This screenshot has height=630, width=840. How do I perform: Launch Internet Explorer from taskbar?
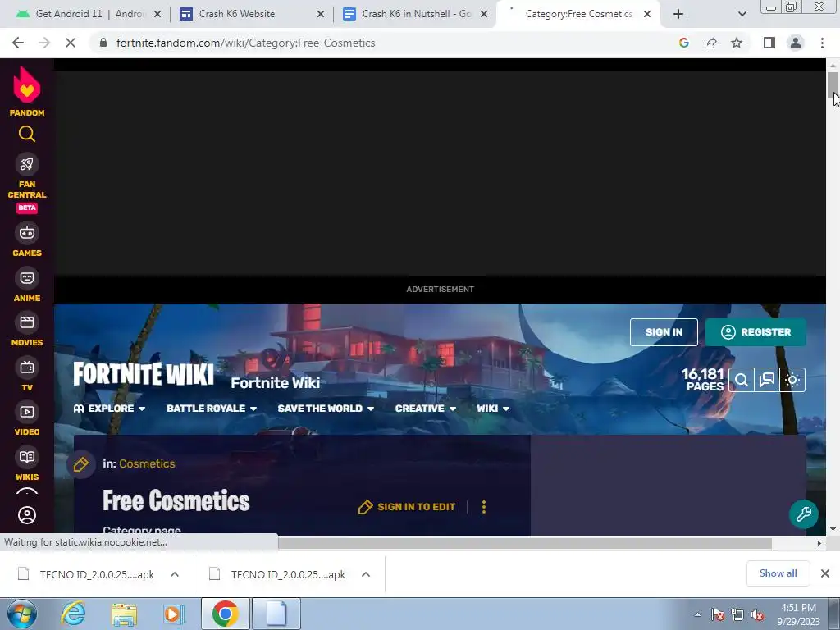click(73, 614)
